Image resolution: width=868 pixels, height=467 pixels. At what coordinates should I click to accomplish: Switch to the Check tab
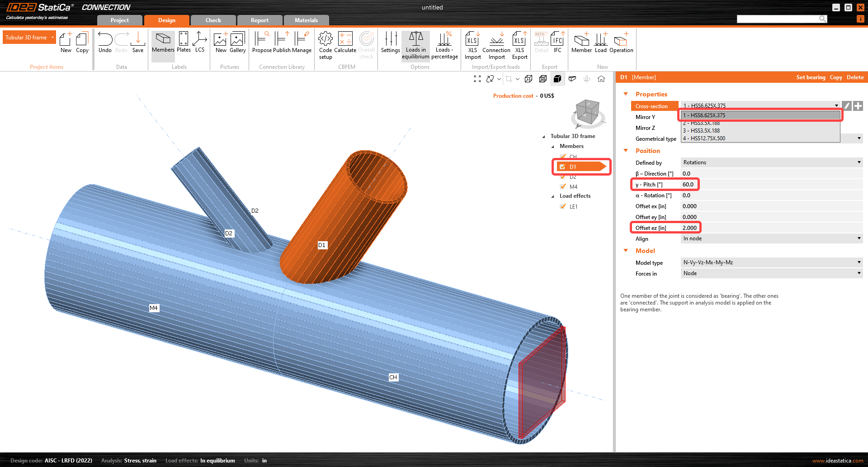[213, 20]
